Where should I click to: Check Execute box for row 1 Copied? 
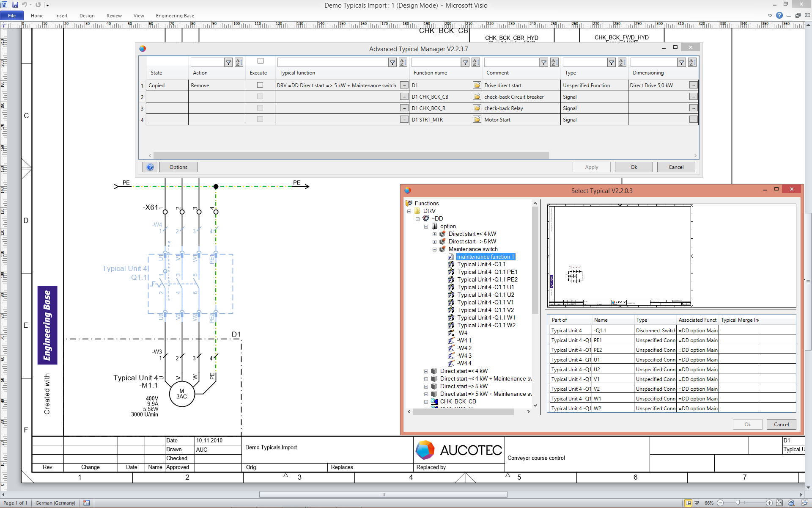click(260, 85)
